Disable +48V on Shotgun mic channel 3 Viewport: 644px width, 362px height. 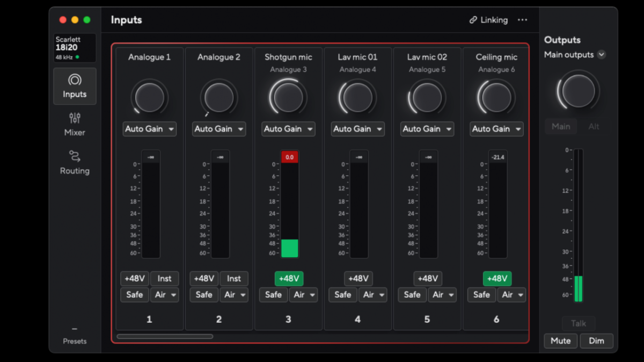[x=289, y=278]
